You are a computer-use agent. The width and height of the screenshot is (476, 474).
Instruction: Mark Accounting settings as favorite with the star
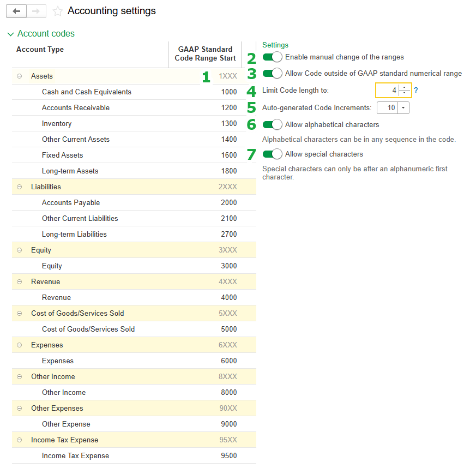click(57, 11)
